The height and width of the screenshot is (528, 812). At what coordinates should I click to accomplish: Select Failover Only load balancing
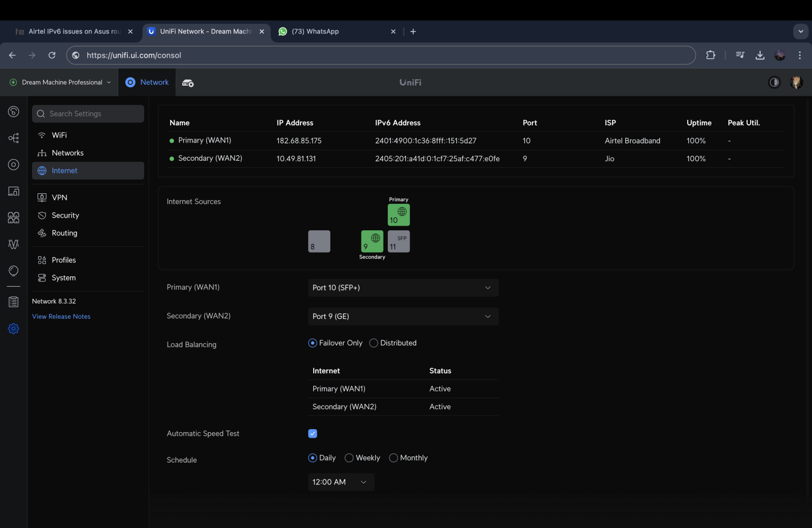tap(335, 343)
